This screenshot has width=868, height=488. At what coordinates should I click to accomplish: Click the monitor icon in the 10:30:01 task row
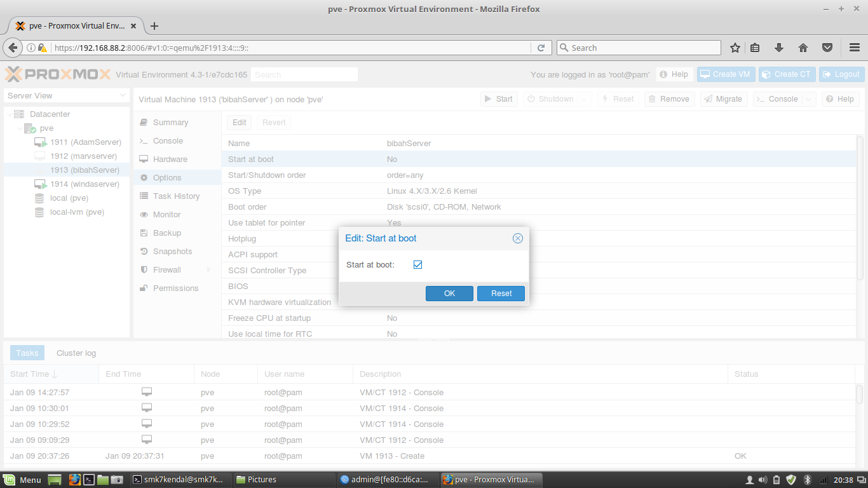(147, 408)
